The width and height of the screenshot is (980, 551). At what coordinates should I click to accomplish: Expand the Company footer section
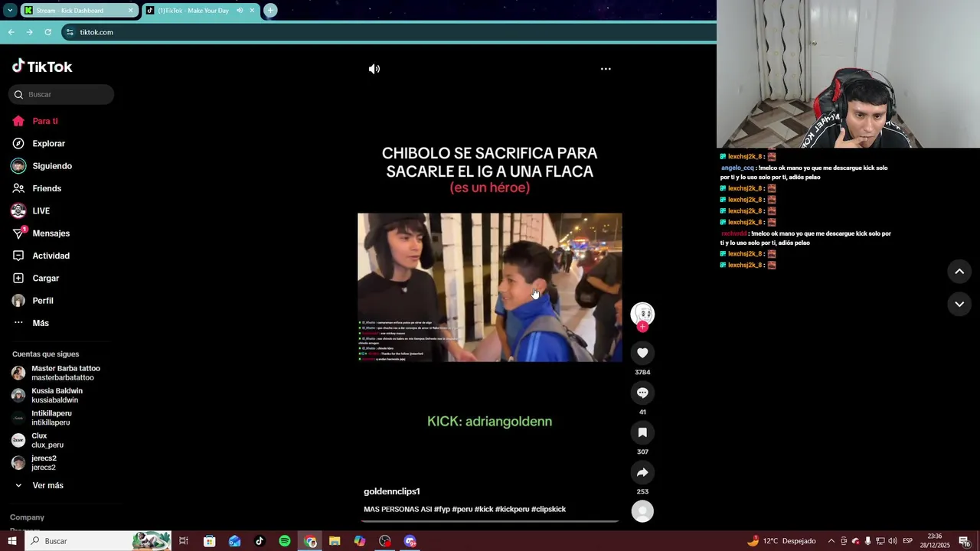[27, 517]
